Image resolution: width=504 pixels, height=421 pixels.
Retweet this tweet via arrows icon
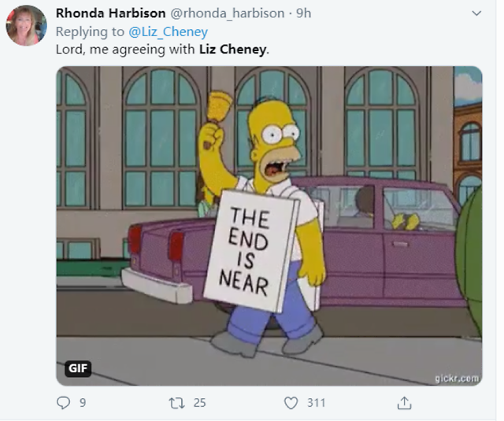(x=176, y=403)
